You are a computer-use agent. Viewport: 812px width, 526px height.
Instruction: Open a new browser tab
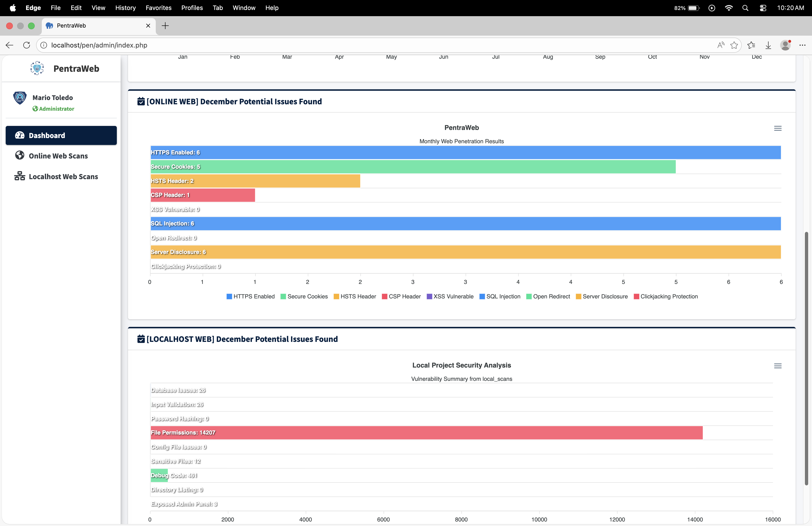[x=165, y=26]
